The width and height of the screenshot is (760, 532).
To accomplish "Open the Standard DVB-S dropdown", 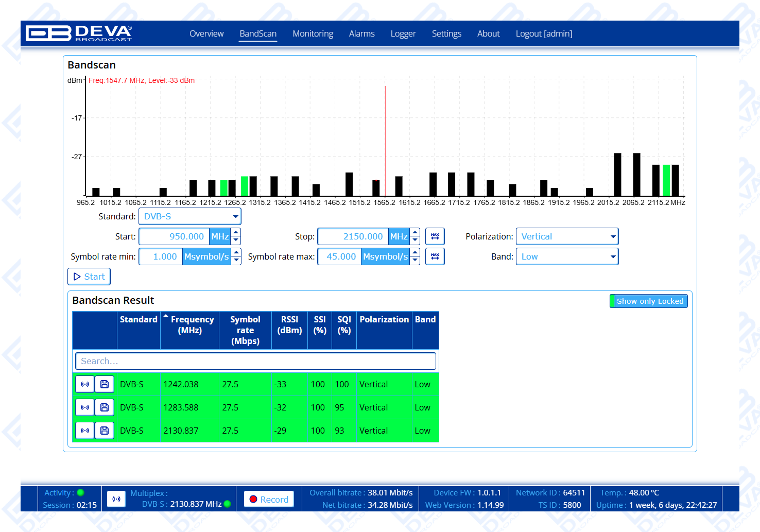I will tap(189, 216).
